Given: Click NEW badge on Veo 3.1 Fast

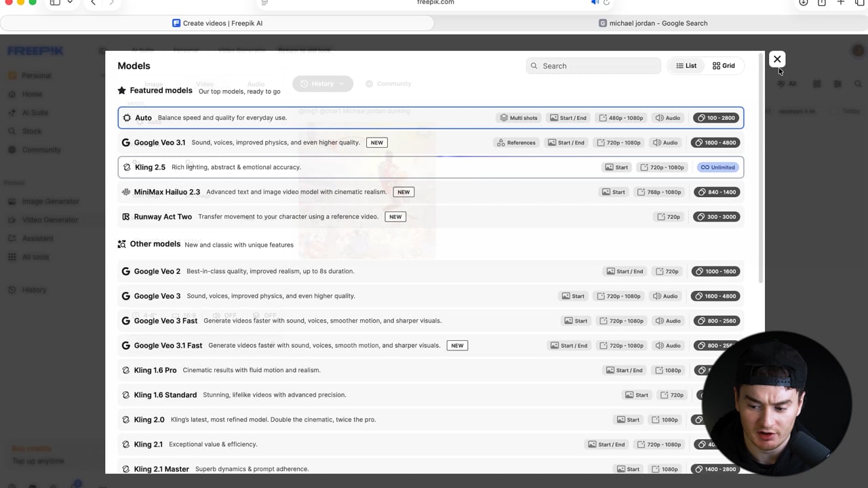Looking at the screenshot, I should pos(457,346).
